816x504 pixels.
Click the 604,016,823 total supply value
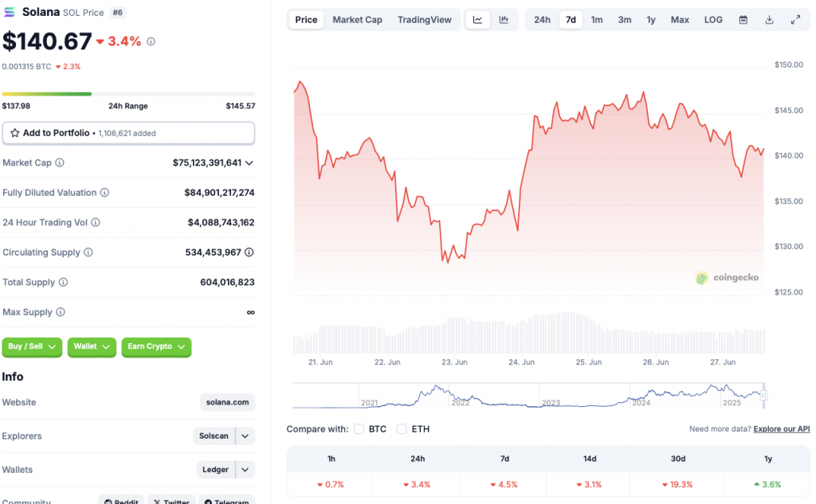(x=227, y=283)
